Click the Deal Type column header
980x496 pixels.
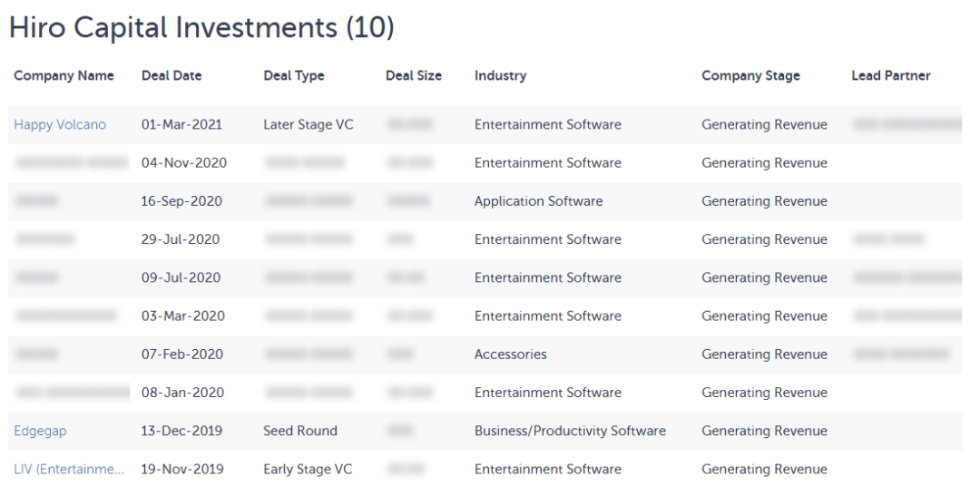(x=294, y=76)
